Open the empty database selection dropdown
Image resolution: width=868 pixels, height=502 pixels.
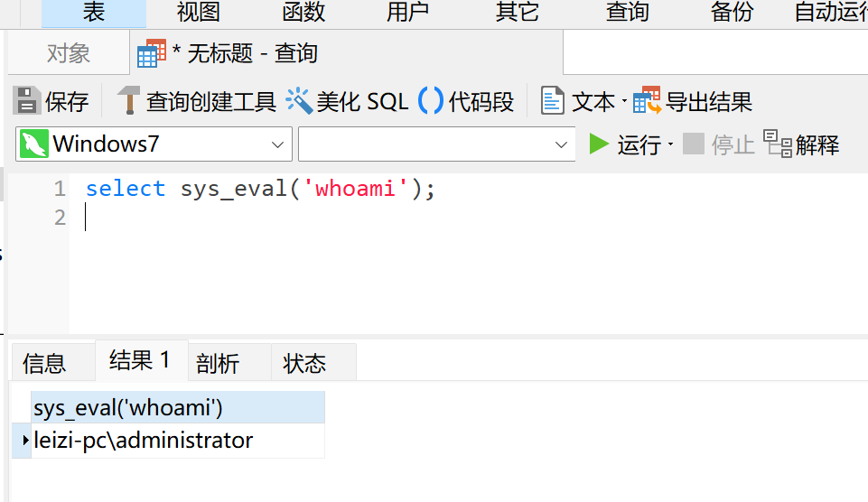click(561, 144)
